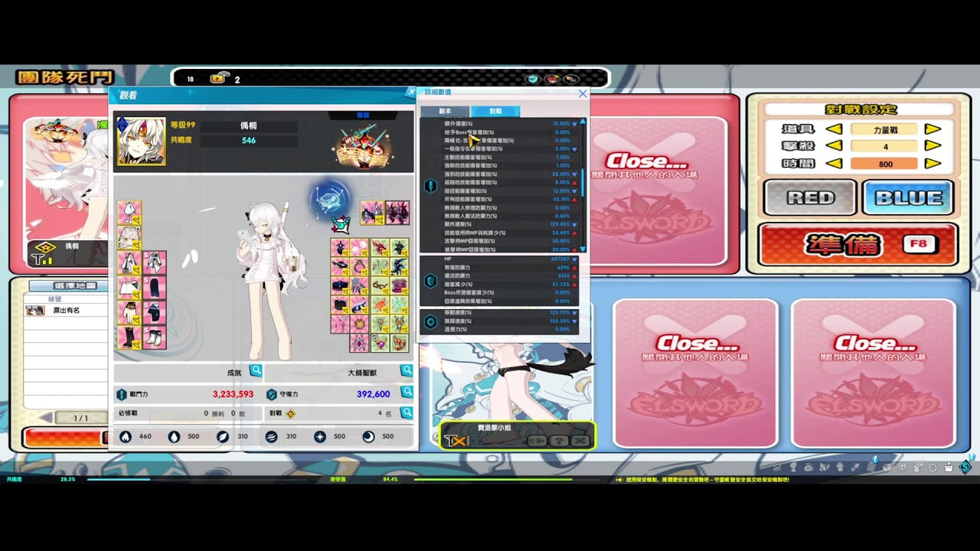Open the 大師聖獸 magnifier icon
The image size is (980, 551).
[x=407, y=371]
